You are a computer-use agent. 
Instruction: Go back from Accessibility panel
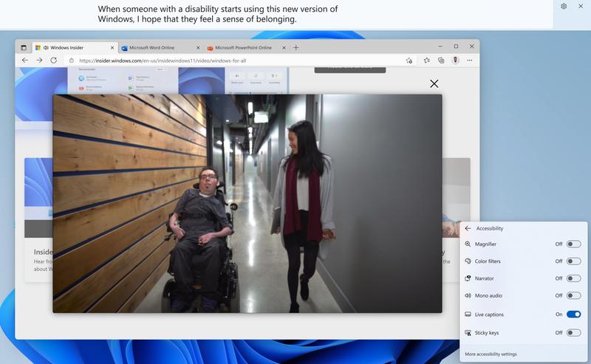pyautogui.click(x=468, y=228)
